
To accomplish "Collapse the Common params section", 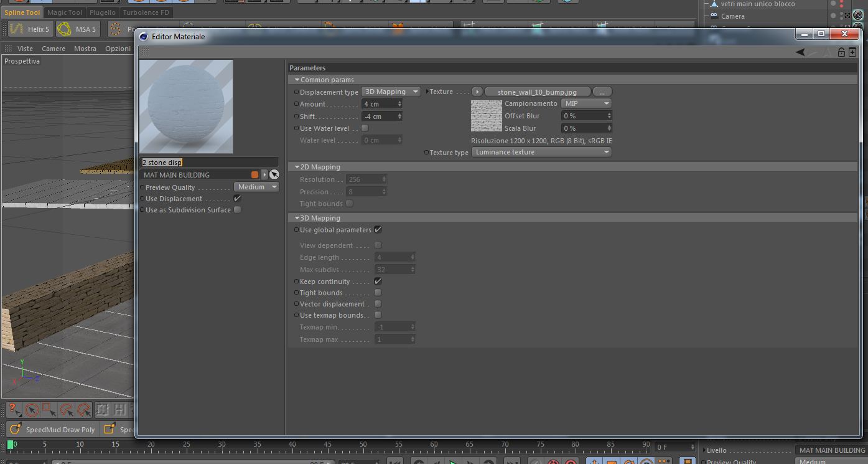I will coord(297,80).
